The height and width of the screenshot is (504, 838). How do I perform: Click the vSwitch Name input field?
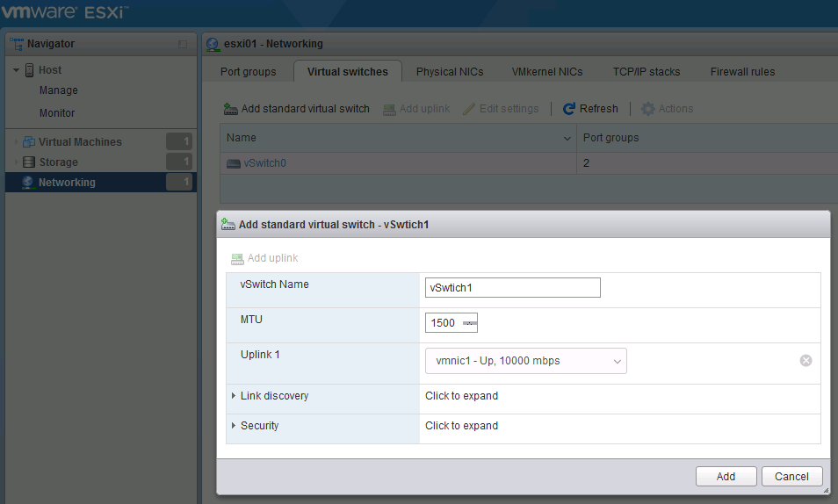pyautogui.click(x=512, y=287)
